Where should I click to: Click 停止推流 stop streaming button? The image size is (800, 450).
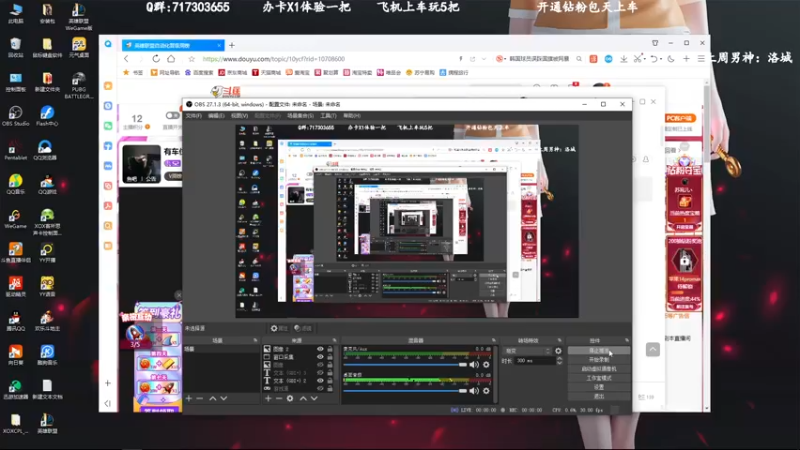pos(599,351)
